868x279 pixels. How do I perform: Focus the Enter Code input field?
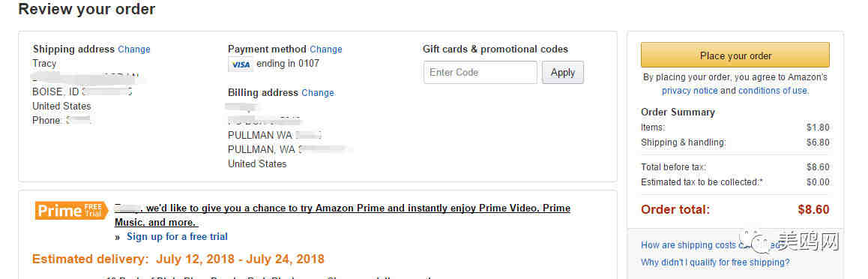click(x=480, y=73)
